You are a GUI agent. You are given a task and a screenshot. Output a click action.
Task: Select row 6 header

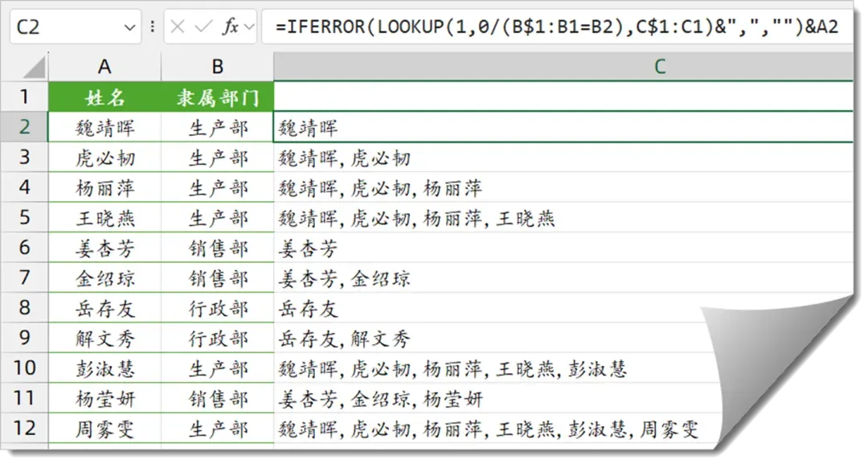24,248
